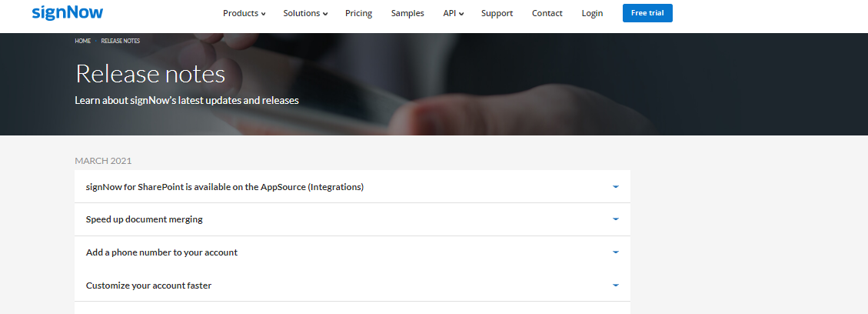Click the MARCH 2021 heading
Screen dimensions: 868x314
pyautogui.click(x=103, y=161)
